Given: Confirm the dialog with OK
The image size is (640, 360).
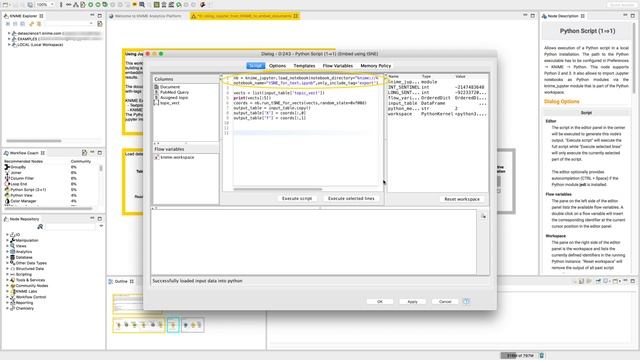Looking at the screenshot, I should pyautogui.click(x=380, y=302).
